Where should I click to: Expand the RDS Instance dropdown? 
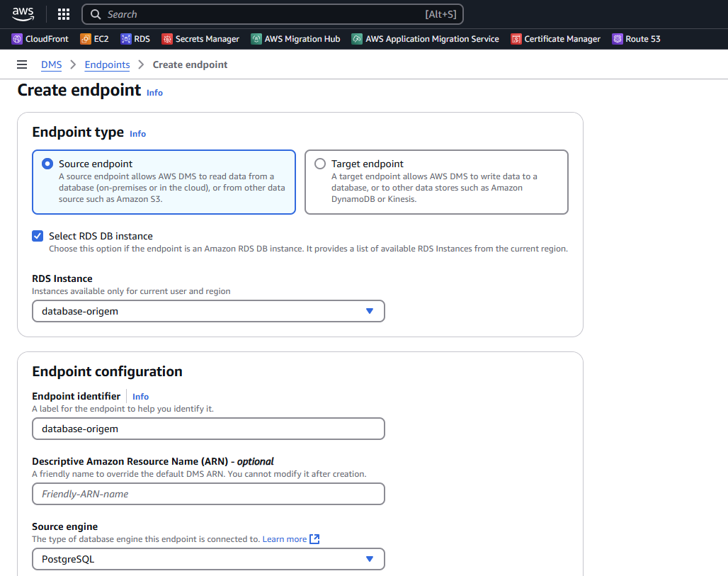[x=208, y=311]
